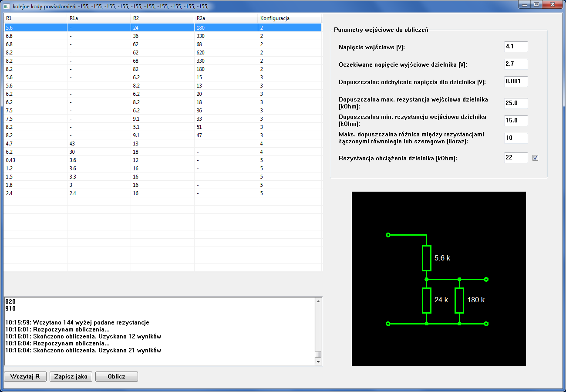Select row with R2a value 18

tap(162, 102)
